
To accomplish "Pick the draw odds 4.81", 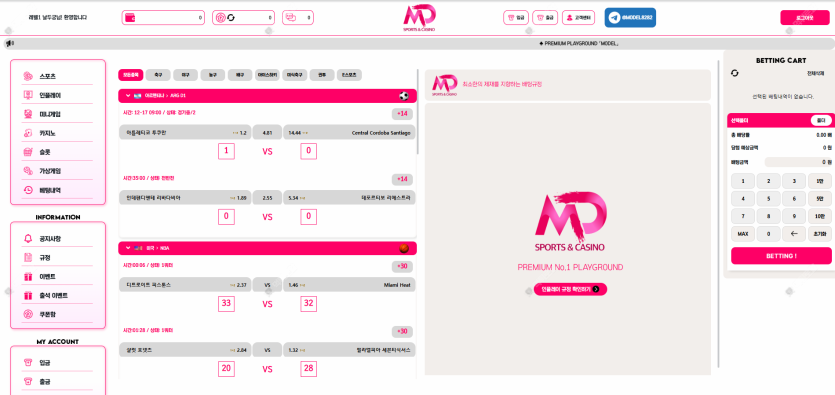I will click(x=267, y=133).
